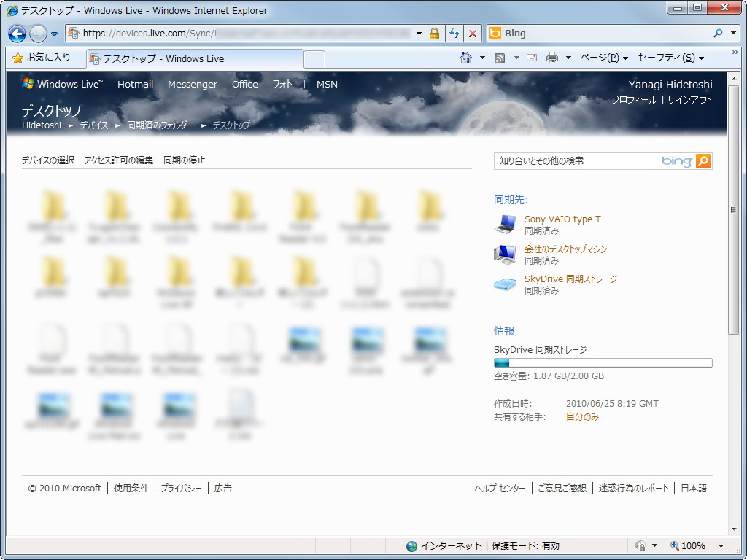Image resolution: width=747 pixels, height=560 pixels.
Task: Open the address bar history dropdown arrow
Action: point(419,34)
